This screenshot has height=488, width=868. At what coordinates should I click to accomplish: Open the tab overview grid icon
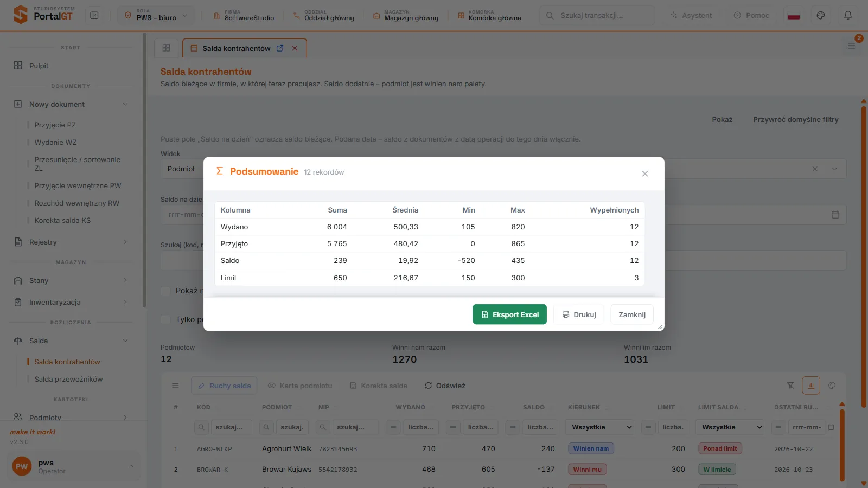point(167,48)
